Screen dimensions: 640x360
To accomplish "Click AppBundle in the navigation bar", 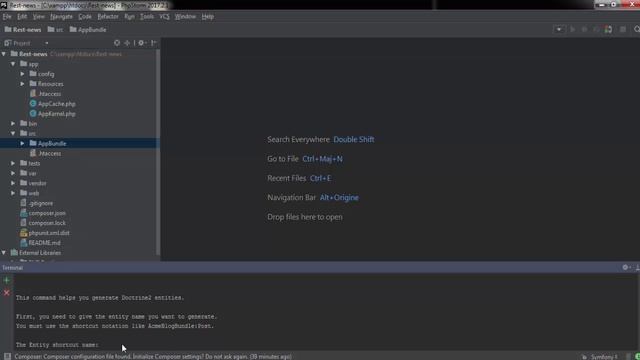I will pyautogui.click(x=88, y=29).
